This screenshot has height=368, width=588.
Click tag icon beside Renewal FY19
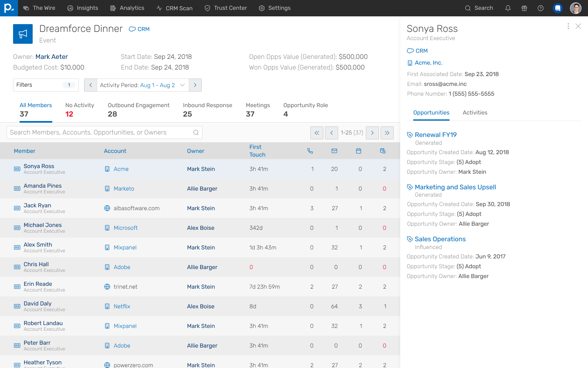coord(410,135)
